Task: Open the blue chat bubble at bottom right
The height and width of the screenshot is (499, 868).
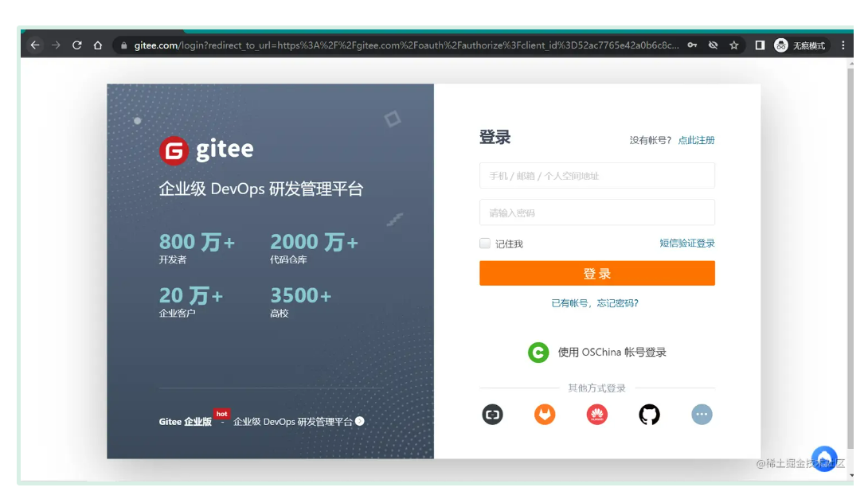Action: (825, 458)
